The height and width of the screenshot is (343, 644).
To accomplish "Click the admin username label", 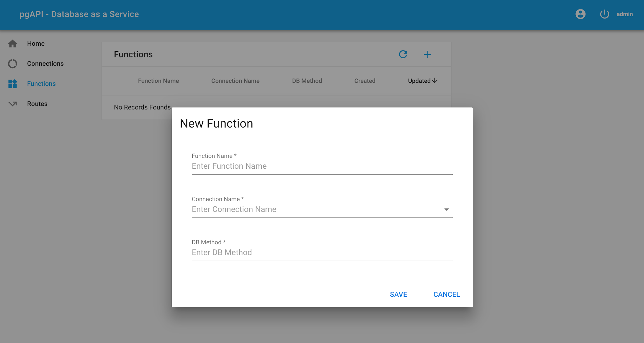I will (624, 14).
